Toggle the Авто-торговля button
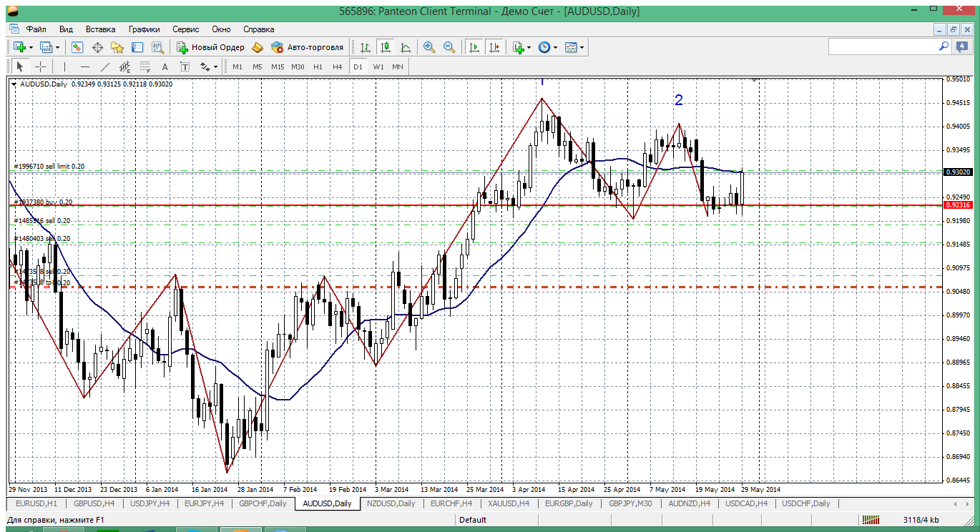Viewport: 980px width, 532px height. pyautogui.click(x=308, y=47)
